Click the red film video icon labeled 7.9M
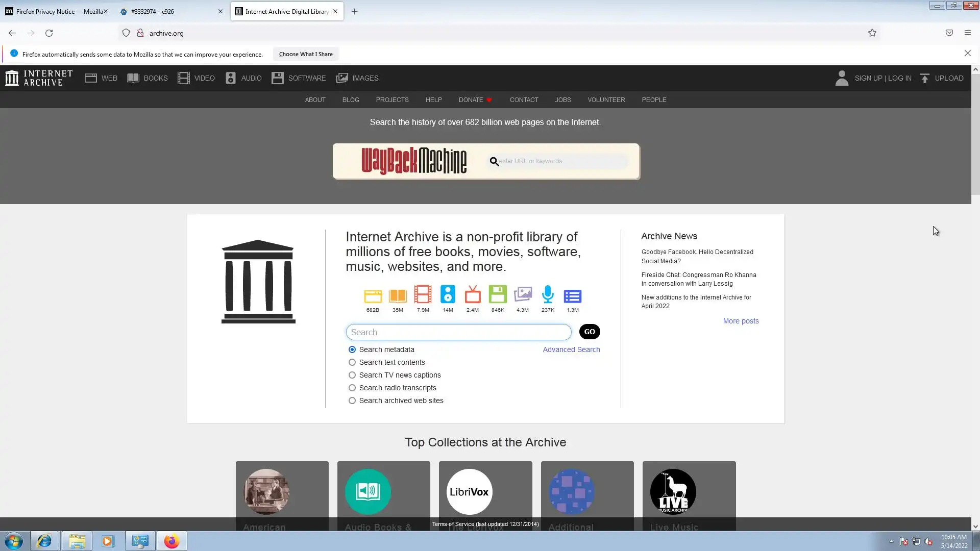This screenshot has width=980, height=551. 423,295
